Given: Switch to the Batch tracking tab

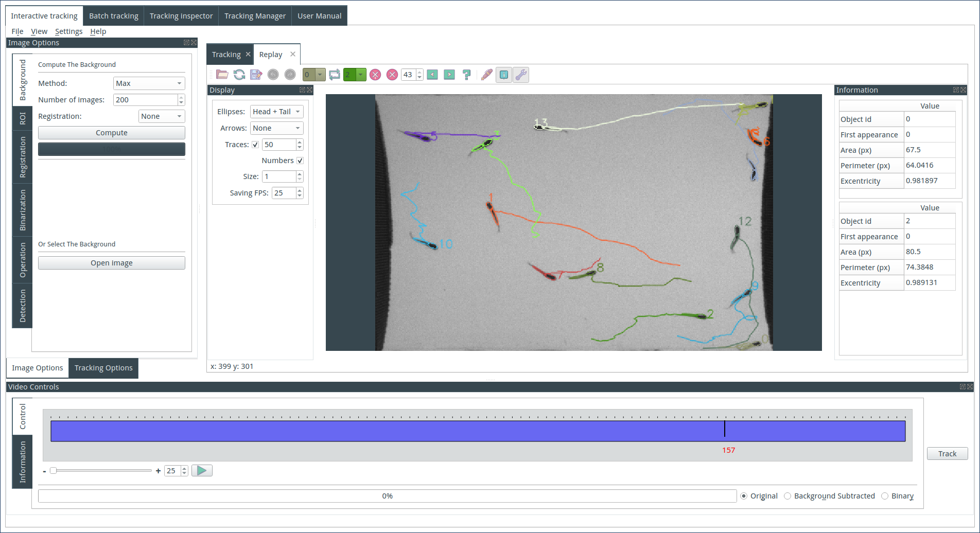Looking at the screenshot, I should click(114, 15).
